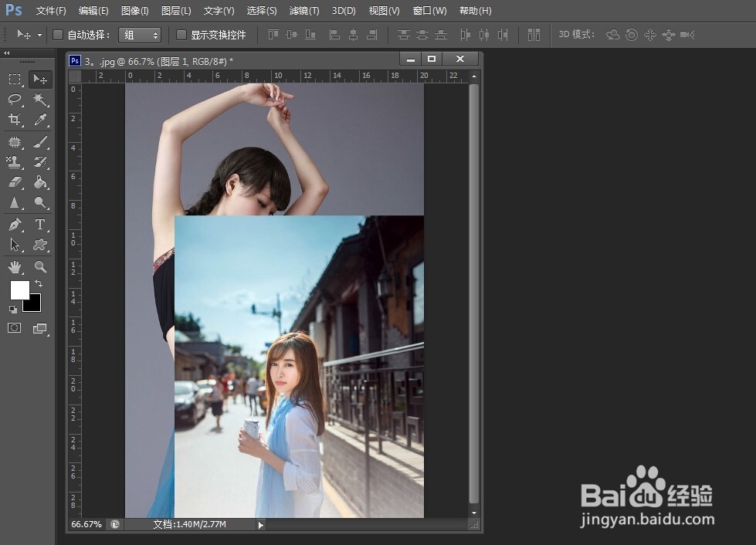Activate the 3D roll object mode
This screenshot has width=756, height=545.
(x=632, y=35)
